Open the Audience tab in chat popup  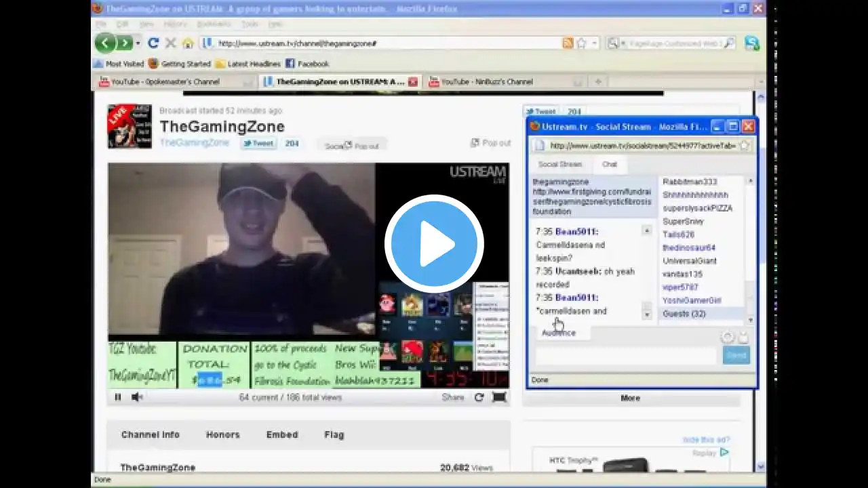click(x=559, y=333)
